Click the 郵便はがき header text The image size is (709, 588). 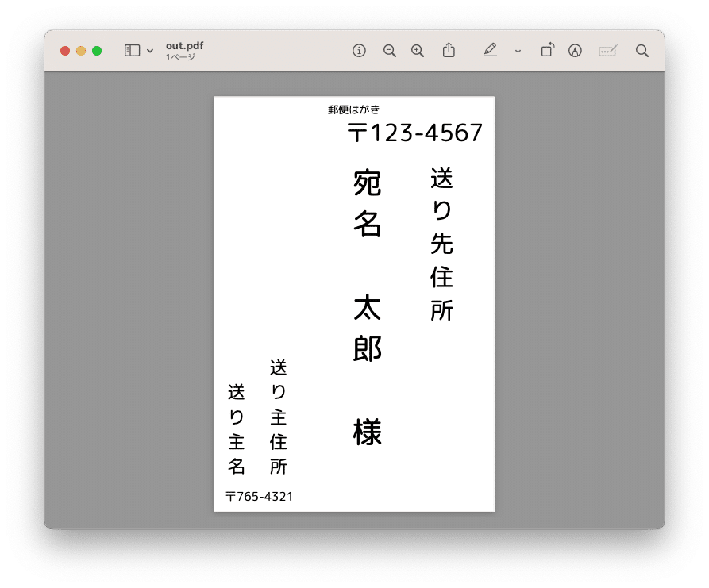(x=353, y=110)
